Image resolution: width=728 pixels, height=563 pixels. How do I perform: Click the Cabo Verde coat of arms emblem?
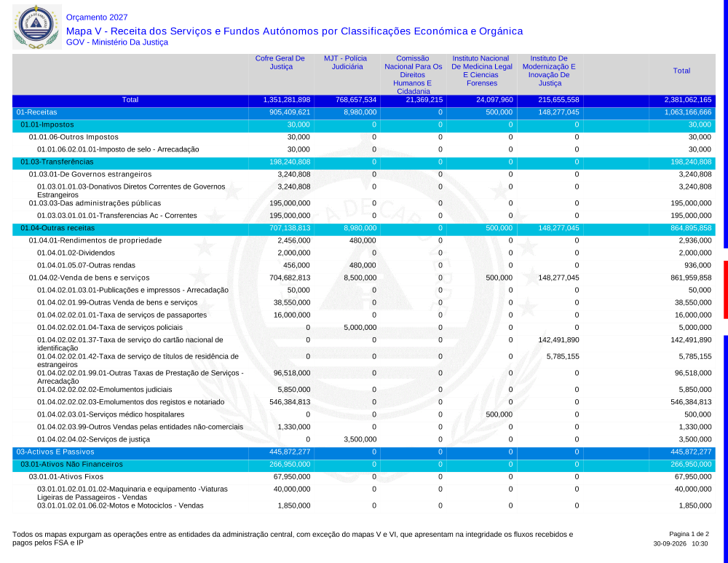pyautogui.click(x=36, y=27)
